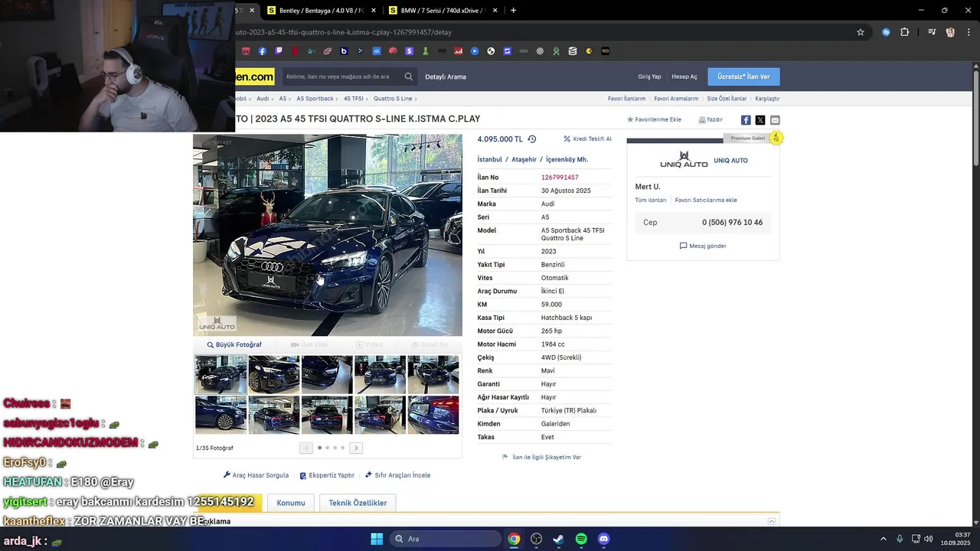Screen dimensions: 980x551
Task: Go to previous photo page arrow
Action: coord(306,448)
